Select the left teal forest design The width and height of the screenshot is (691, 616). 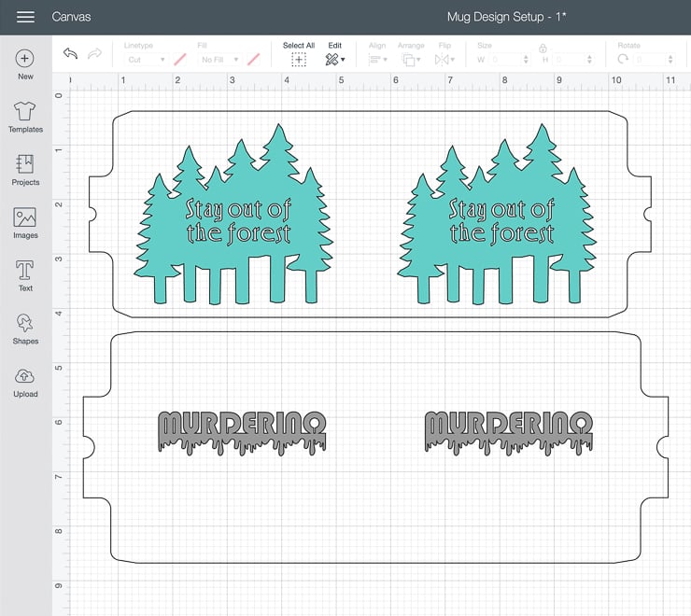tap(233, 214)
